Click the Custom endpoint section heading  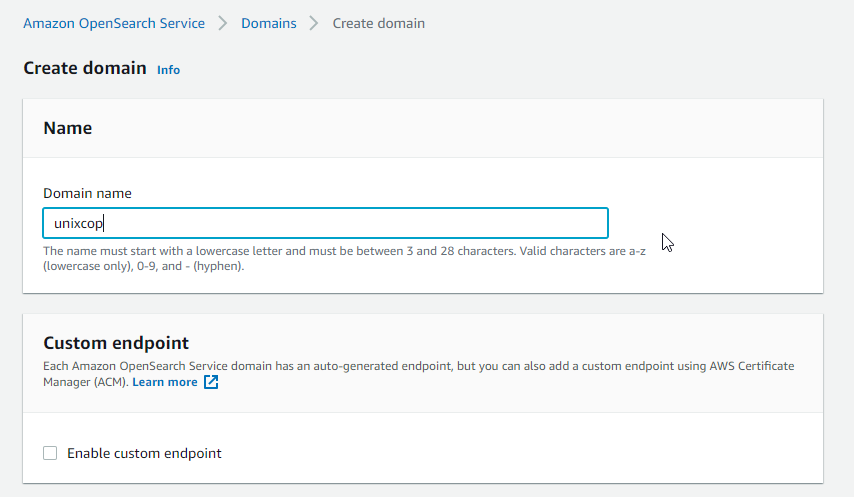point(116,343)
